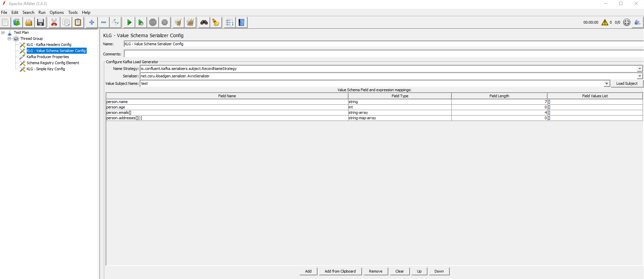The image size is (644, 279).
Task: Open the Run menu
Action: 42,12
